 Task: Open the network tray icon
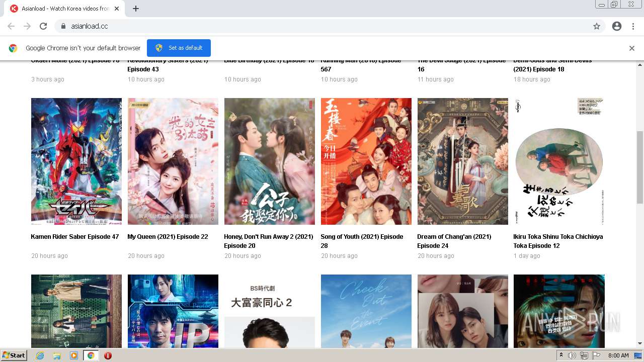(584, 355)
